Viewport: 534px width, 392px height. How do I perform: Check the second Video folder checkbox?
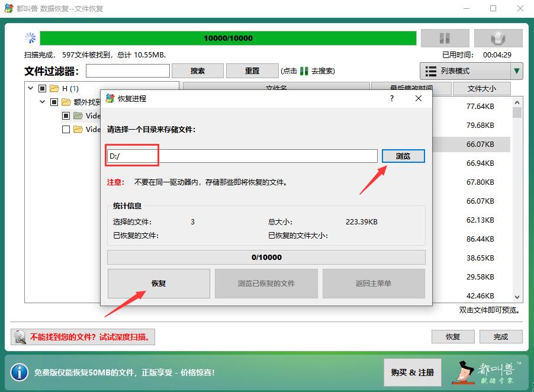[67, 129]
